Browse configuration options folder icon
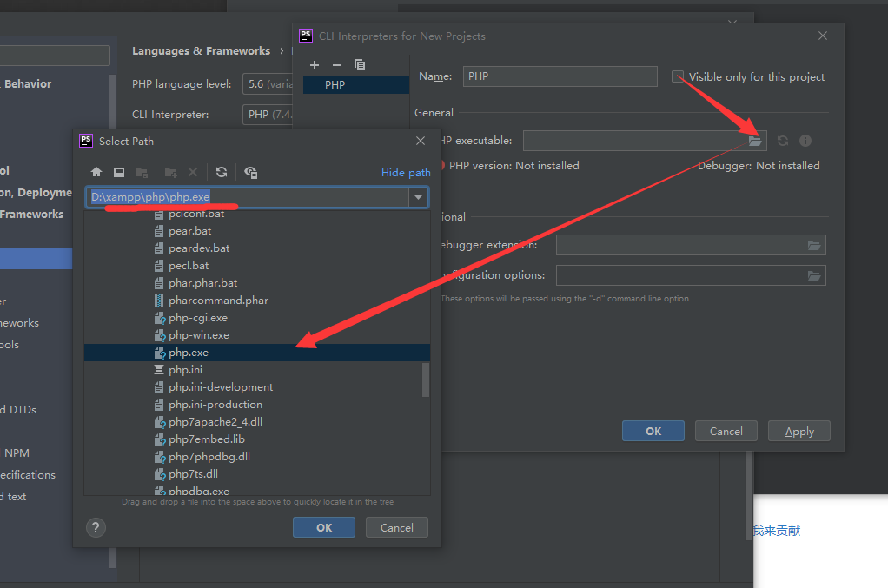Screen dimensions: 888x588 (x=814, y=275)
